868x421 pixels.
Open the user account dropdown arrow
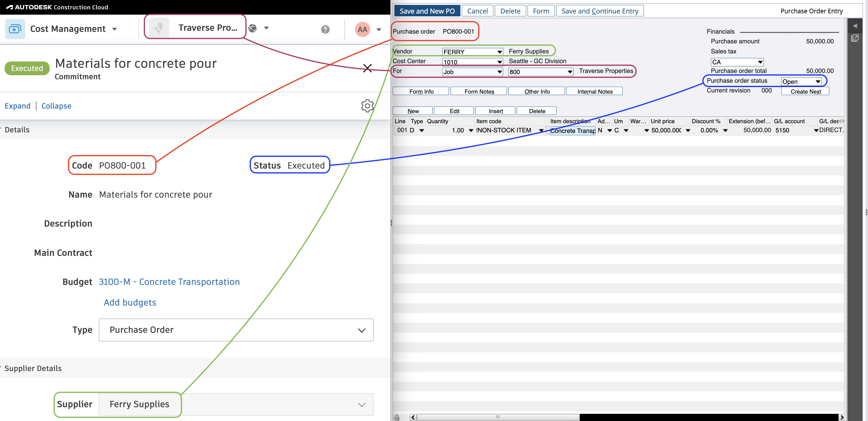(379, 30)
